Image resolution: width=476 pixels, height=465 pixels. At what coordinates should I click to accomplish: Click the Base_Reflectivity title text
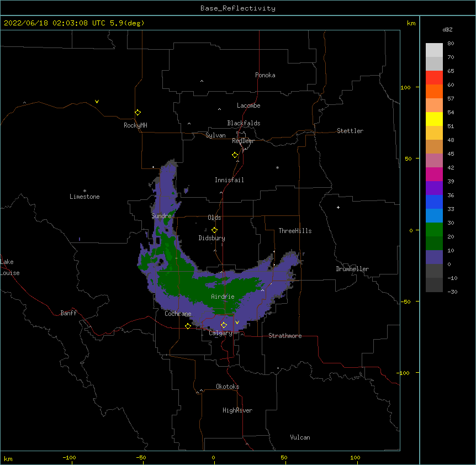click(238, 8)
